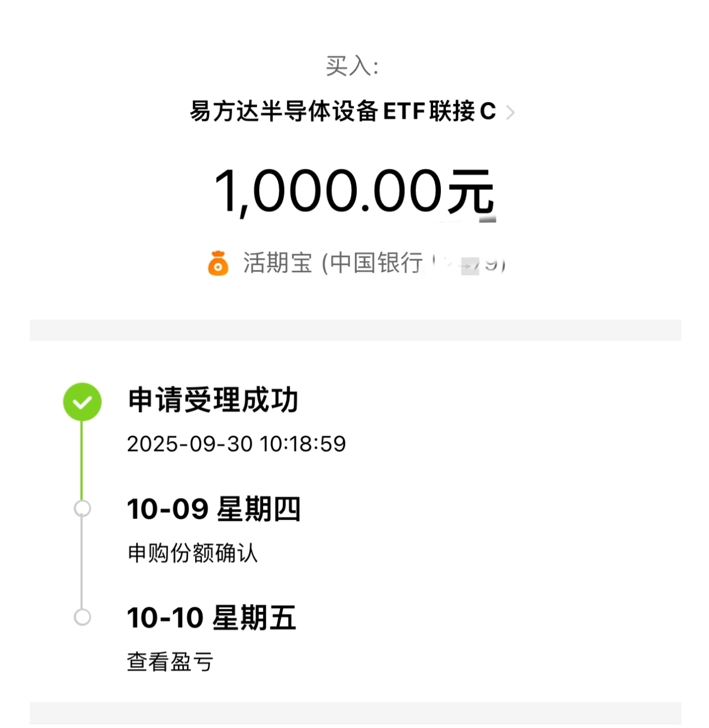
Task: Tap the 买入: label
Action: (x=353, y=66)
